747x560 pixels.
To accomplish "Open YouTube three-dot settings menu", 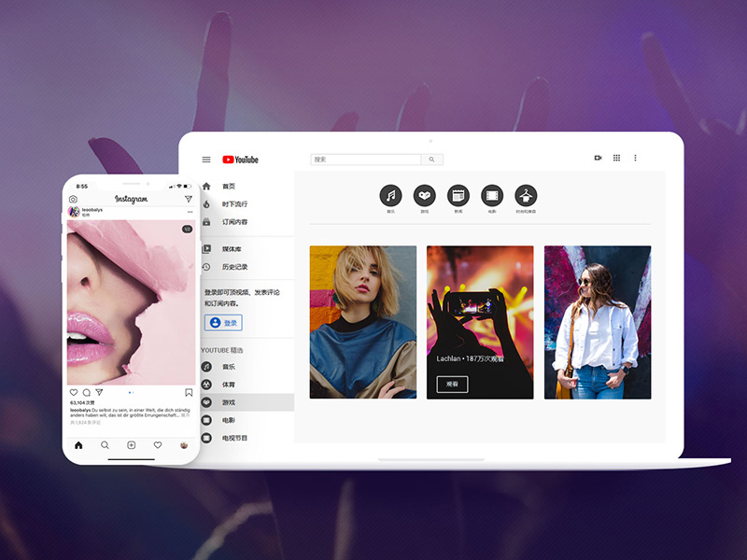I will point(636,158).
